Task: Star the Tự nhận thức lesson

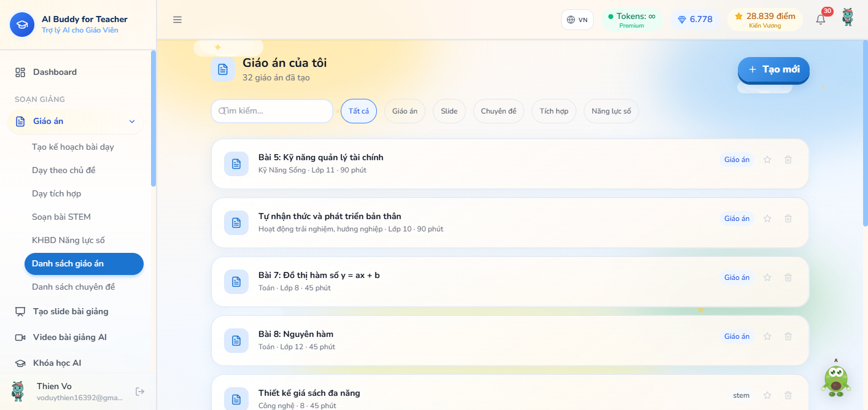Action: (767, 219)
